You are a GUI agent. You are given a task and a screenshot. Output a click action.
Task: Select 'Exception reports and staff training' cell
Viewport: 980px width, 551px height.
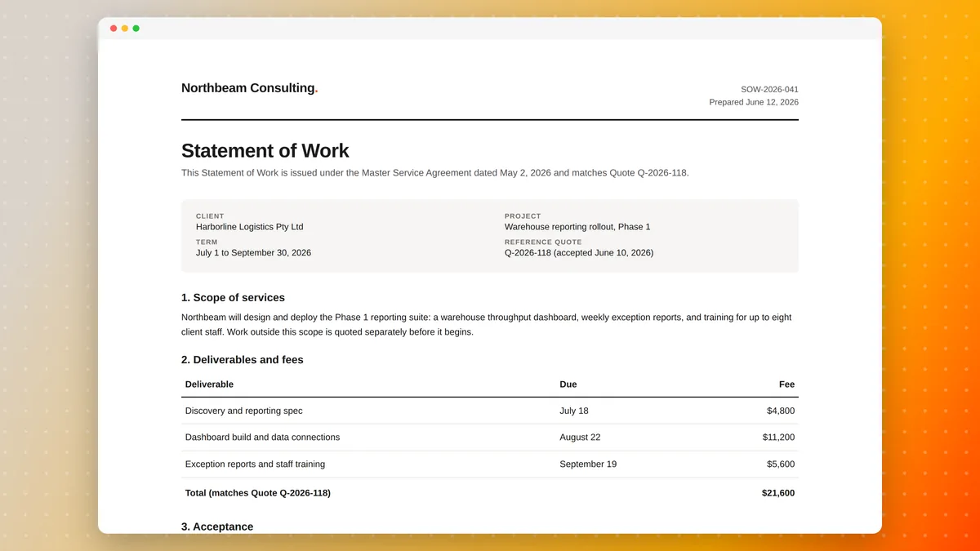coord(255,464)
